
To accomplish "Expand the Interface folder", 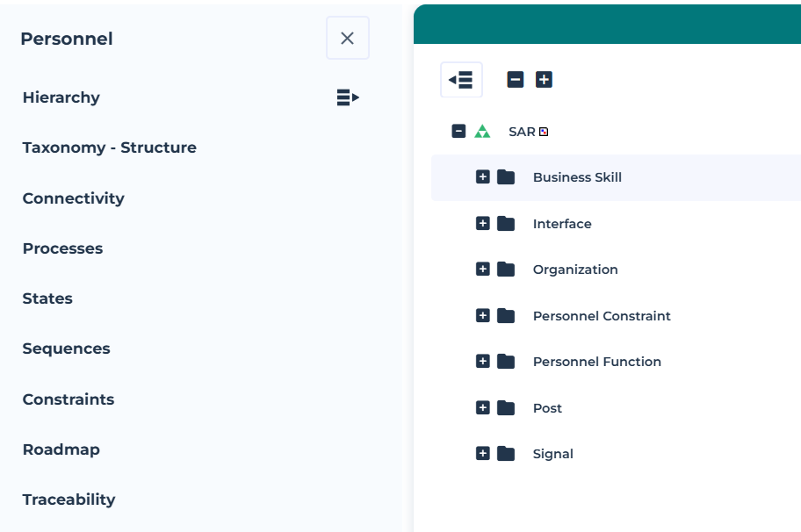I will click(482, 224).
